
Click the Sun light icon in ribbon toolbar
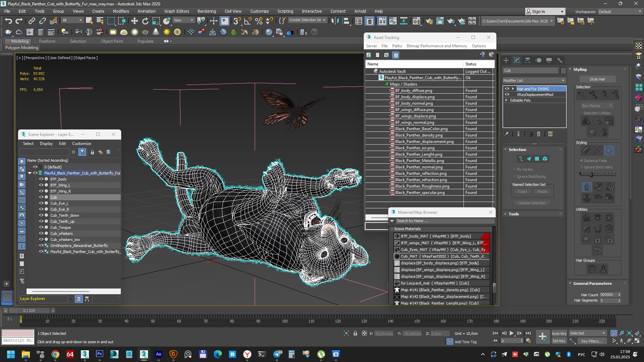(166, 32)
